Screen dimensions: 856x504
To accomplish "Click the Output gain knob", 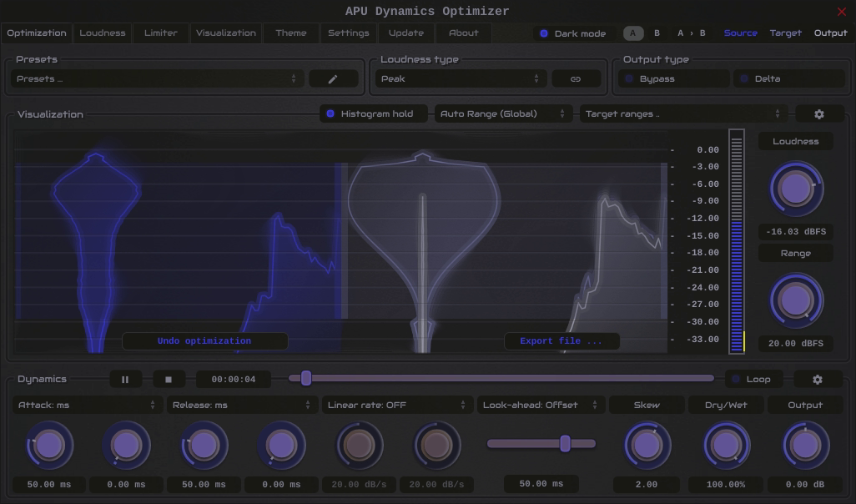I will pyautogui.click(x=805, y=446).
